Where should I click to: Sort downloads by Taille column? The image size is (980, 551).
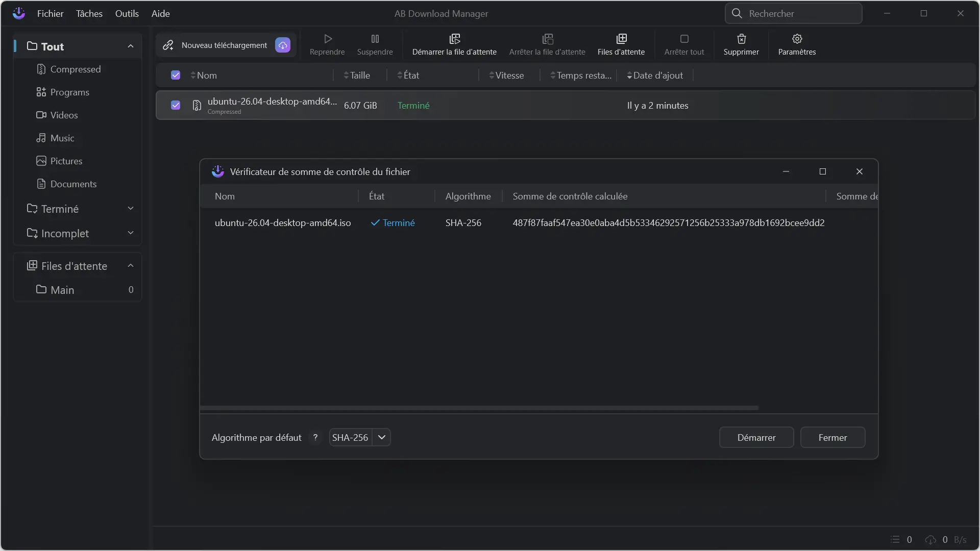coord(357,76)
